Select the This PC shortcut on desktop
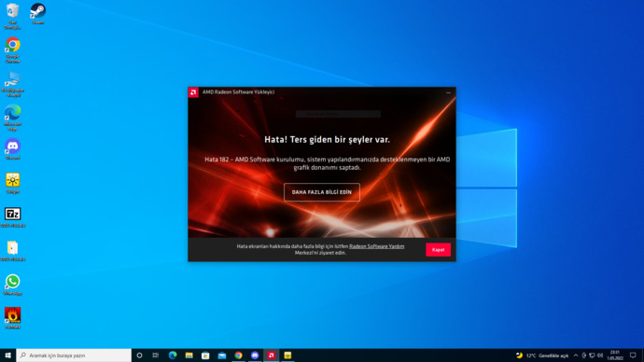644x362 pixels. pyautogui.click(x=13, y=84)
